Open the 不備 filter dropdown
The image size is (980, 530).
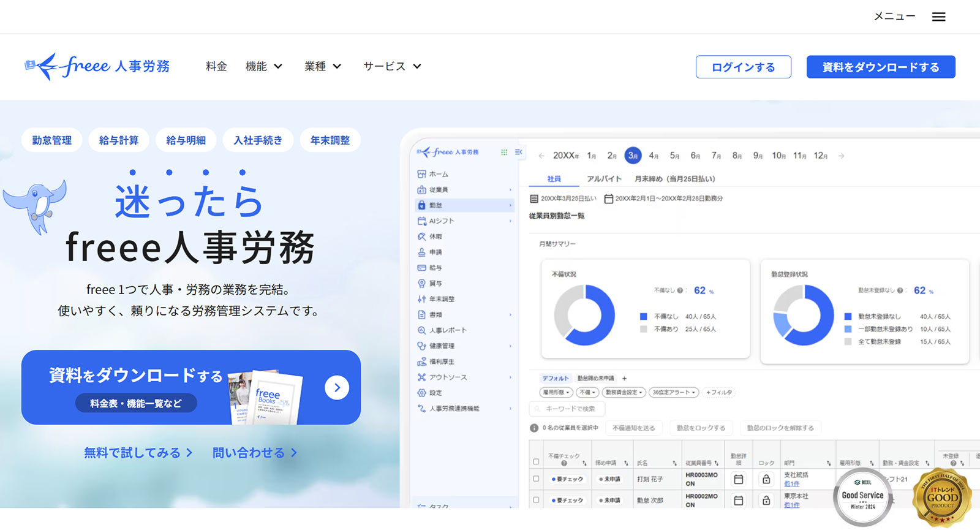(x=588, y=392)
